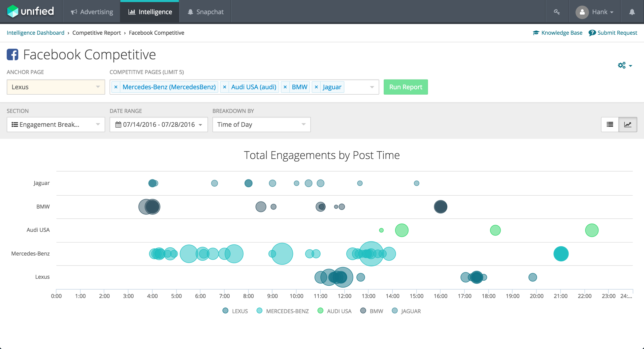Viewport: 644px width, 349px height.
Task: Switch to list view
Action: click(610, 124)
